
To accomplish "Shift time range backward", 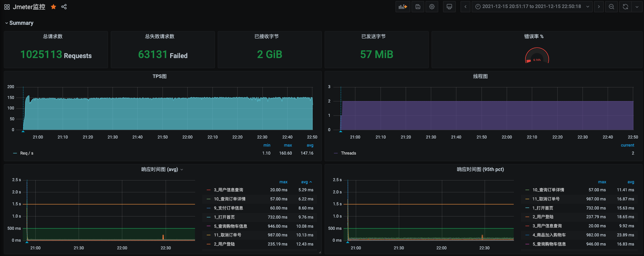I will coord(465,7).
